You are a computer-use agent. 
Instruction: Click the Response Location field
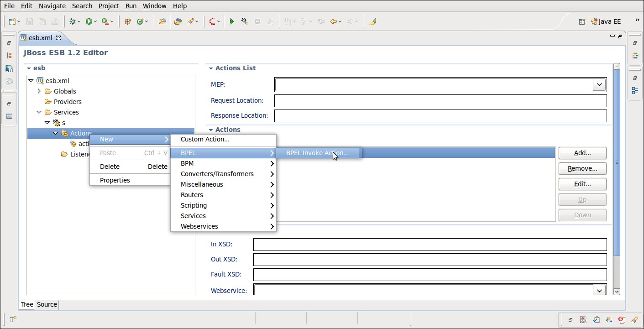pos(440,116)
